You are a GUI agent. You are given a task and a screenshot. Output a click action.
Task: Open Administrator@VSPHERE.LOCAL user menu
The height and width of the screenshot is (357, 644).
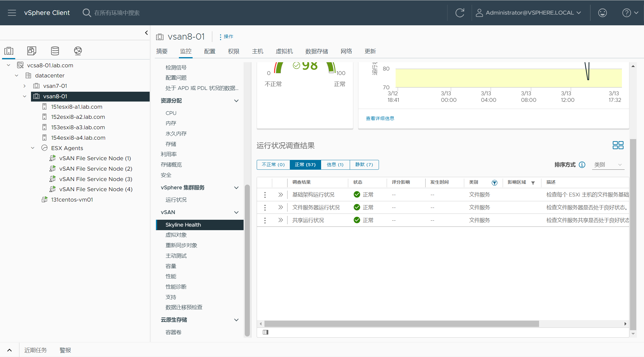pyautogui.click(x=528, y=13)
